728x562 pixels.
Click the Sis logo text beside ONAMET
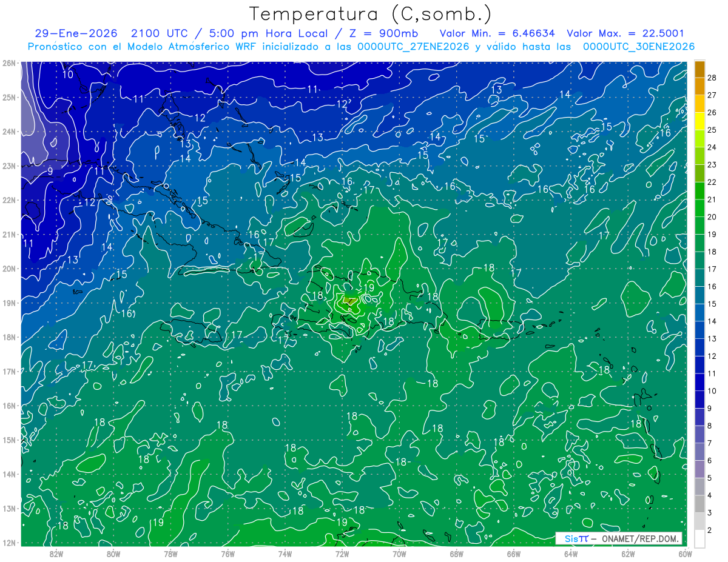coord(571,539)
